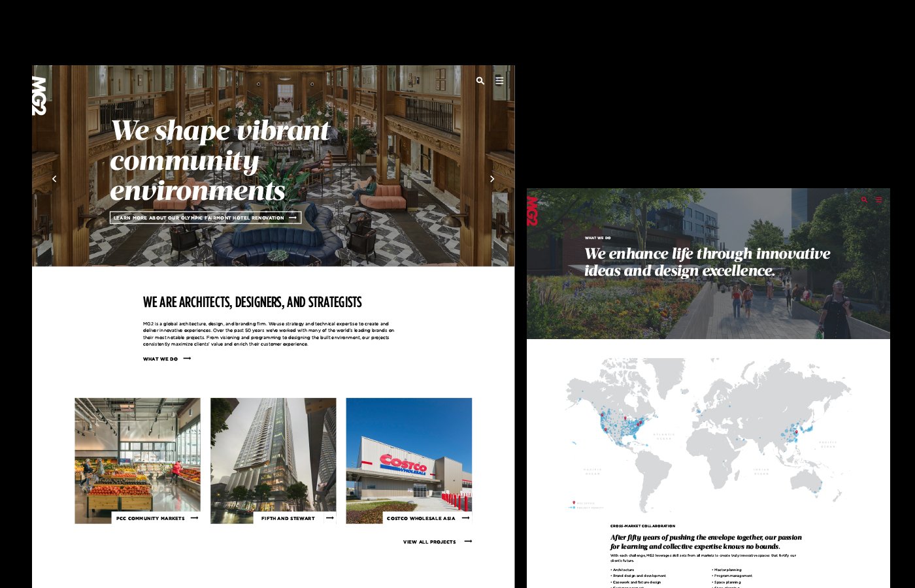The height and width of the screenshot is (588, 915).
Task: Click Costco Wholesale Asia label link
Action: pyautogui.click(x=421, y=518)
